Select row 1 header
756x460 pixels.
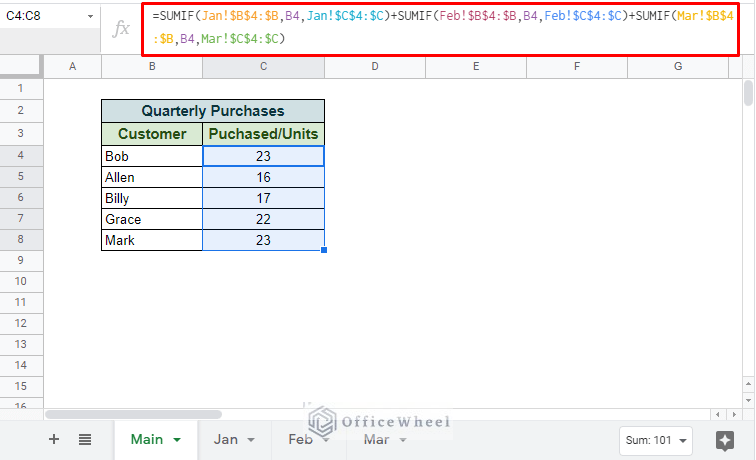[x=21, y=88]
